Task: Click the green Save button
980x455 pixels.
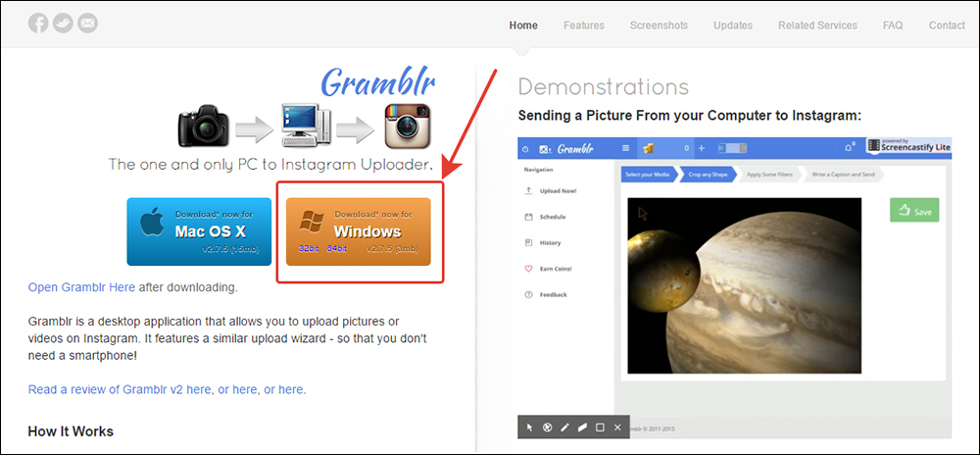Action: pos(914,211)
